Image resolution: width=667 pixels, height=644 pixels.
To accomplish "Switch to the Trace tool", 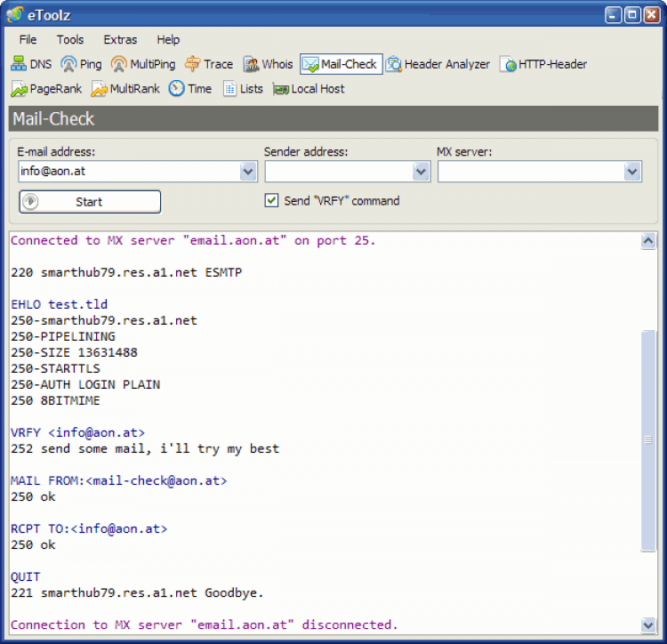I will click(x=208, y=64).
